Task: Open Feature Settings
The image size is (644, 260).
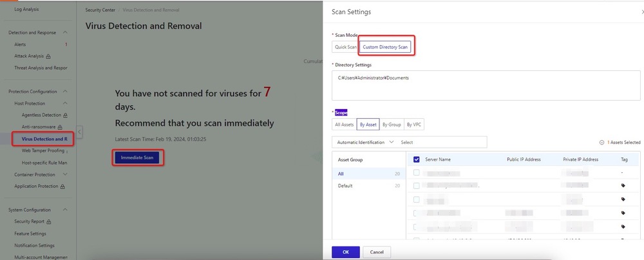Action: pyautogui.click(x=30, y=234)
